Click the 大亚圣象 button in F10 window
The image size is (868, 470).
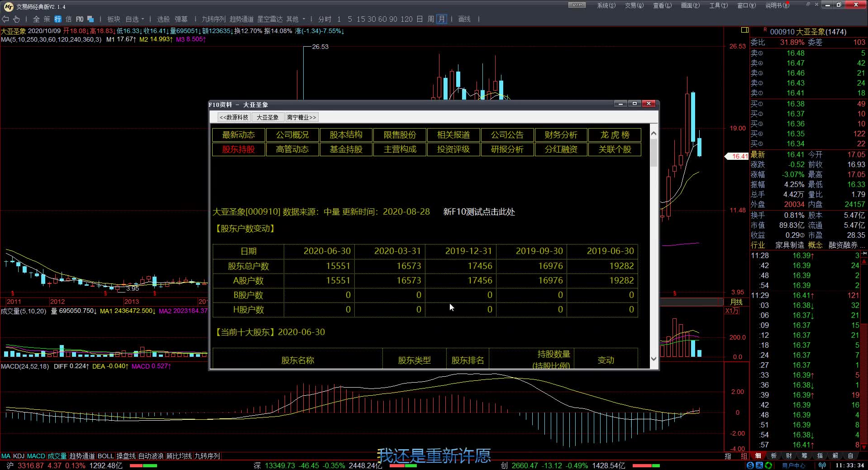coord(267,117)
